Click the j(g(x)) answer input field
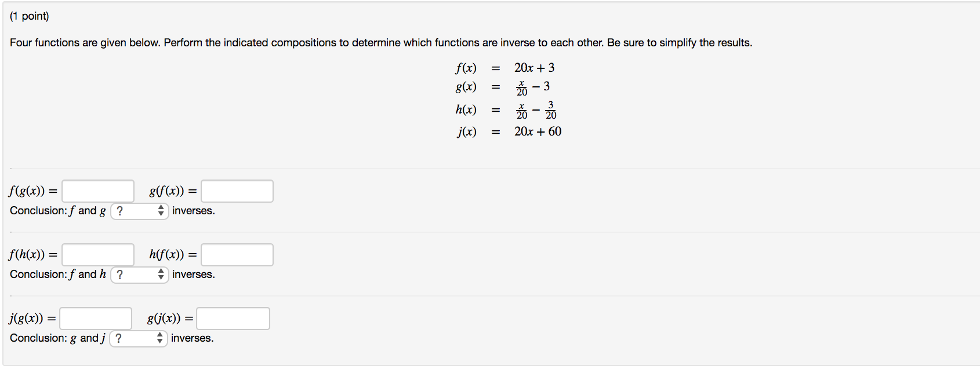 pos(96,318)
